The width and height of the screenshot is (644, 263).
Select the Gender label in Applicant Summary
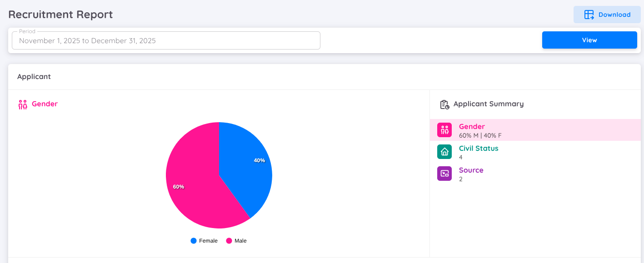472,127
